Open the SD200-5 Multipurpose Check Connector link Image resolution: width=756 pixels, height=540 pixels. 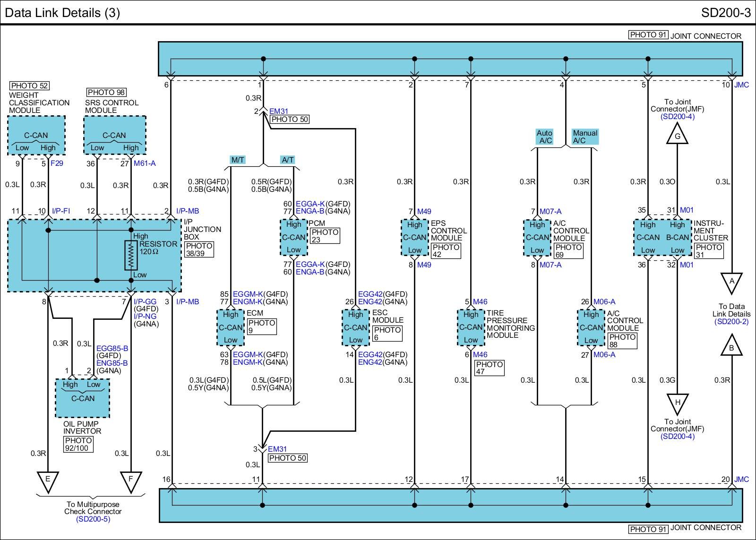coord(93,519)
